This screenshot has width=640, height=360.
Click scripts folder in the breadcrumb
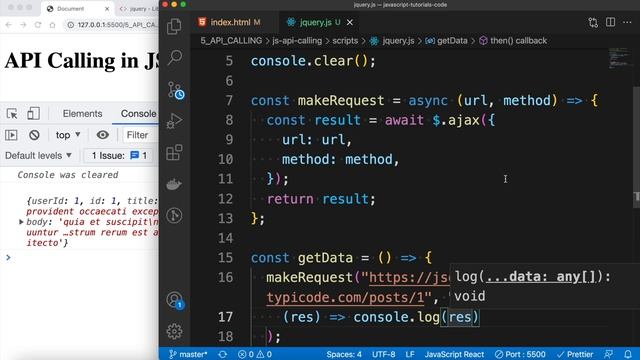(x=345, y=41)
